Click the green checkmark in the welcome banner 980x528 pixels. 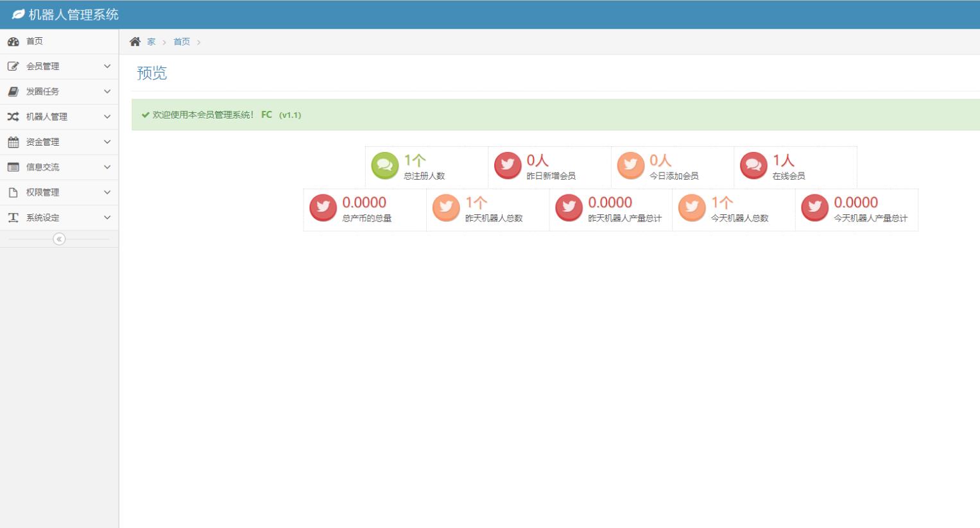pos(146,115)
